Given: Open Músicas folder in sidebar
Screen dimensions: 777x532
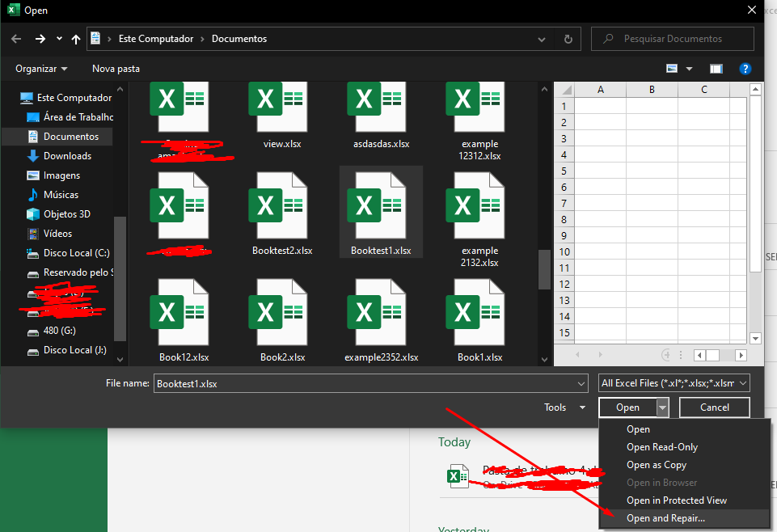Looking at the screenshot, I should [x=53, y=194].
